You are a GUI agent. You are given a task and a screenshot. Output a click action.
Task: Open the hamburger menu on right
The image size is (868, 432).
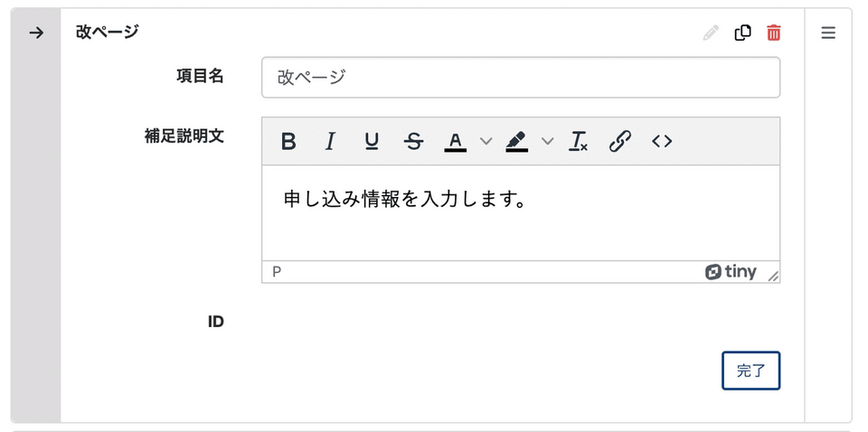[828, 33]
